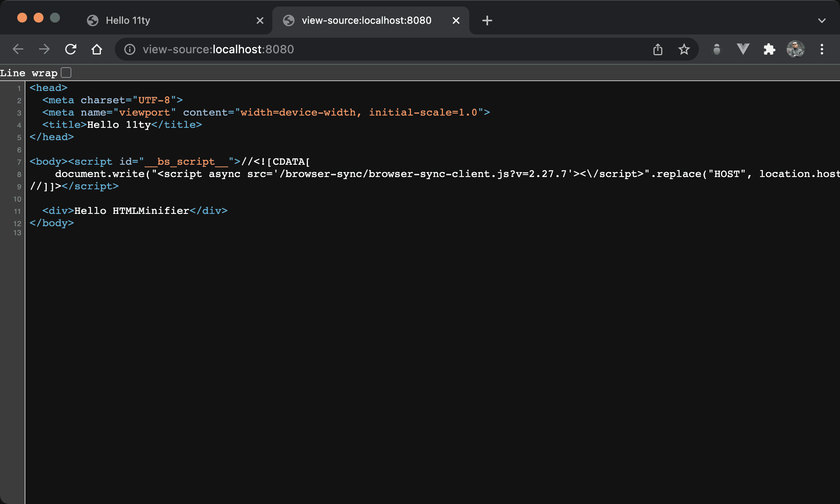The image size is (840, 504).
Task: Share this page icon
Action: pos(658,49)
